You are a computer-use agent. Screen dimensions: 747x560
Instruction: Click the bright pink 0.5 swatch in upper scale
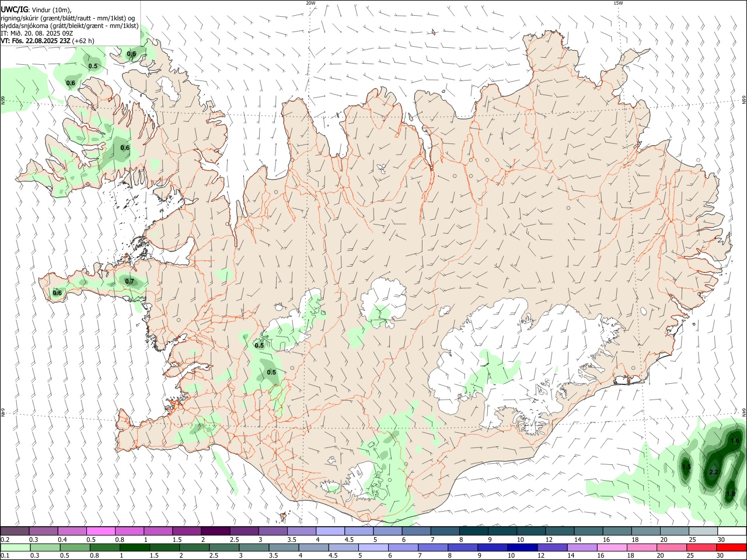pos(100,531)
